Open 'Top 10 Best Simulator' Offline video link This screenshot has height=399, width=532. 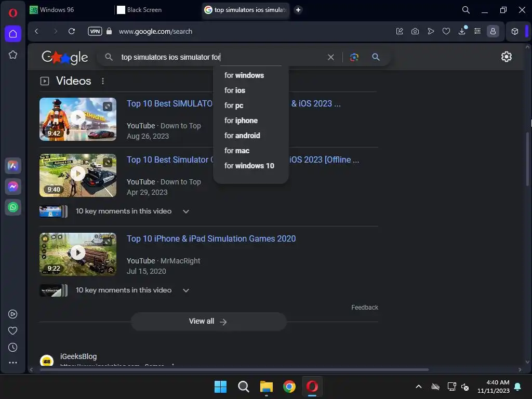click(x=170, y=159)
